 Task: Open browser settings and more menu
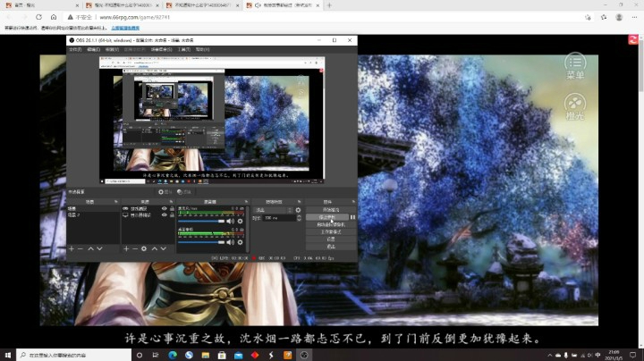(634, 17)
